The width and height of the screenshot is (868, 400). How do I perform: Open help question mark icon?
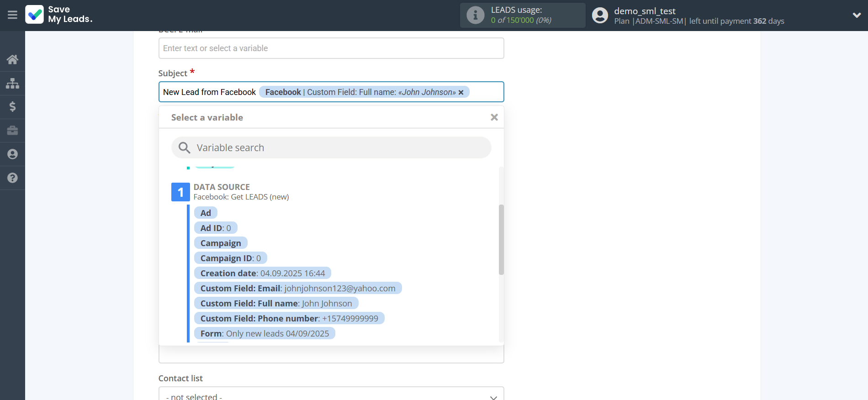(12, 178)
